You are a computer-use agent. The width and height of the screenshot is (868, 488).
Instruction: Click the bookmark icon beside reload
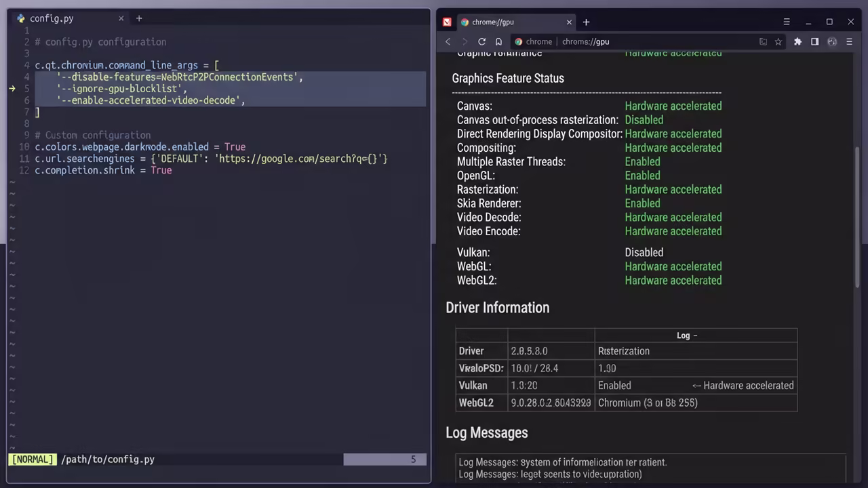point(498,41)
